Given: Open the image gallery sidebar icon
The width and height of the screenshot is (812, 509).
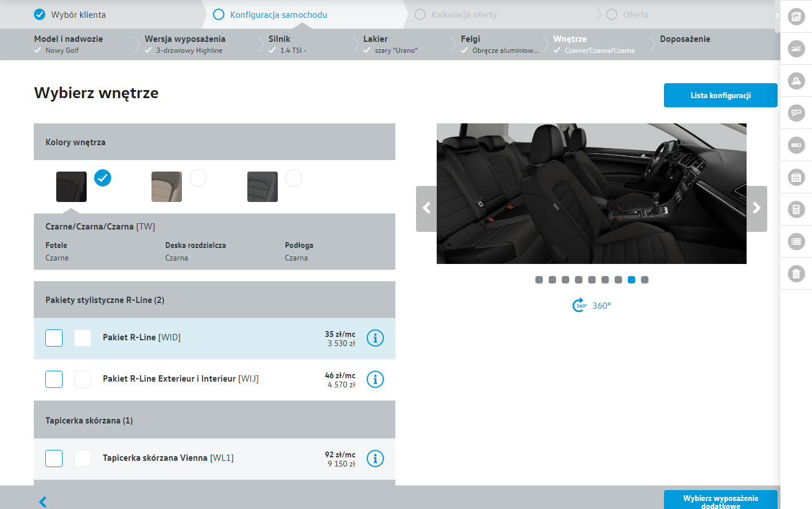Looking at the screenshot, I should 796,17.
